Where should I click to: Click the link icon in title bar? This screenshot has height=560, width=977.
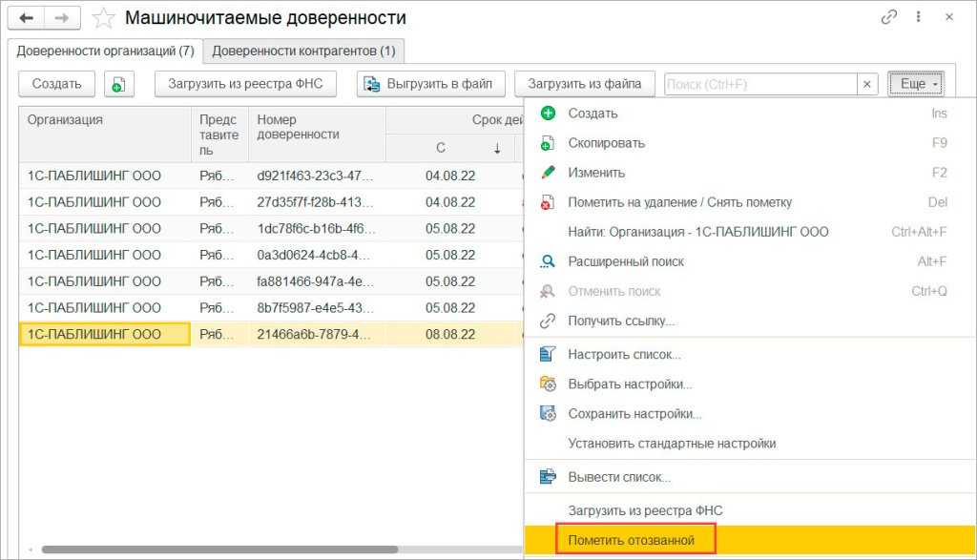click(889, 17)
